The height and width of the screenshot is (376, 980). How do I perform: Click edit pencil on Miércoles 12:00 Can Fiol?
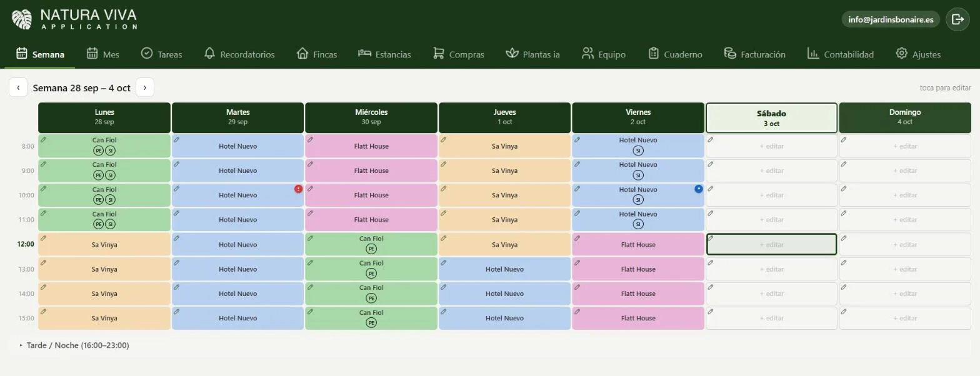click(311, 238)
